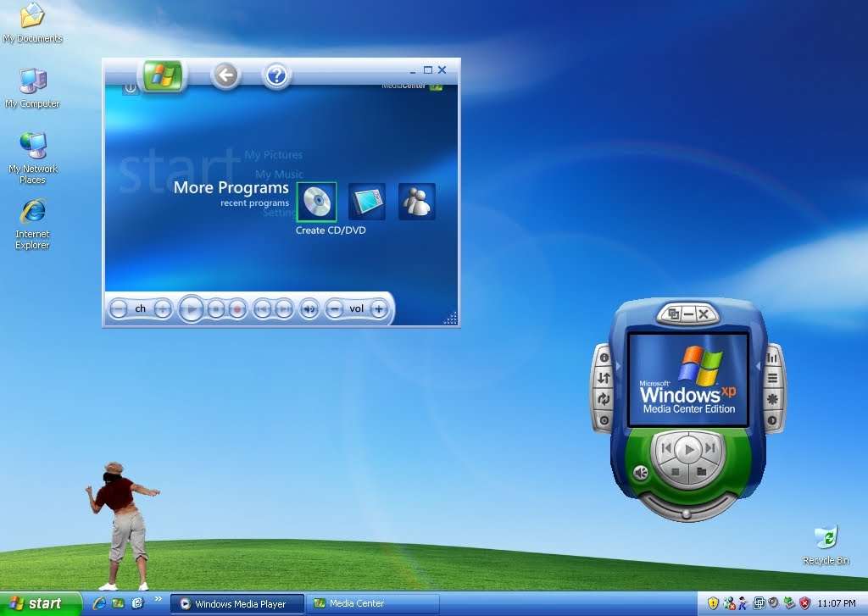Increase channel with ch plus button

(163, 308)
